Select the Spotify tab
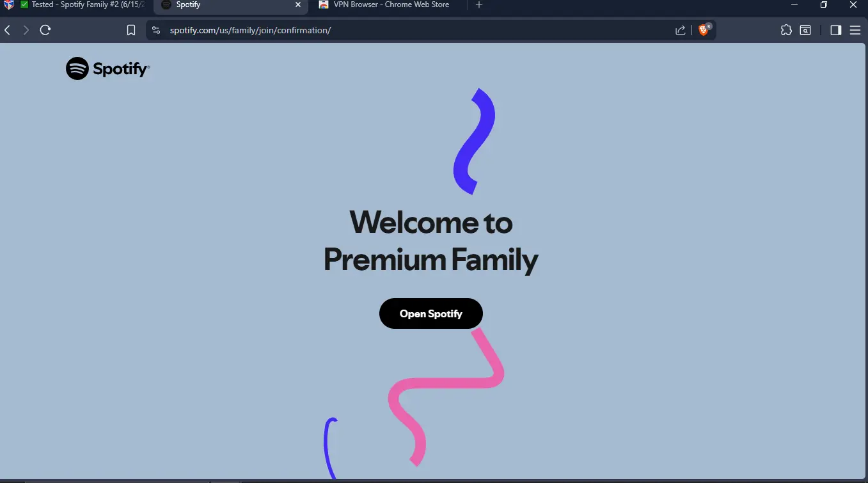This screenshot has width=868, height=483. pos(224,5)
